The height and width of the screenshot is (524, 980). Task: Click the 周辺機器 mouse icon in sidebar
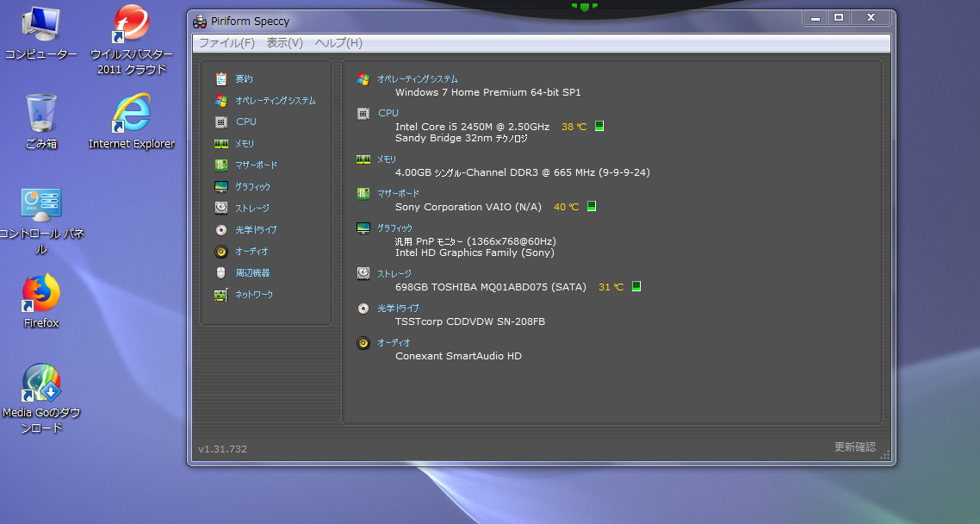220,272
